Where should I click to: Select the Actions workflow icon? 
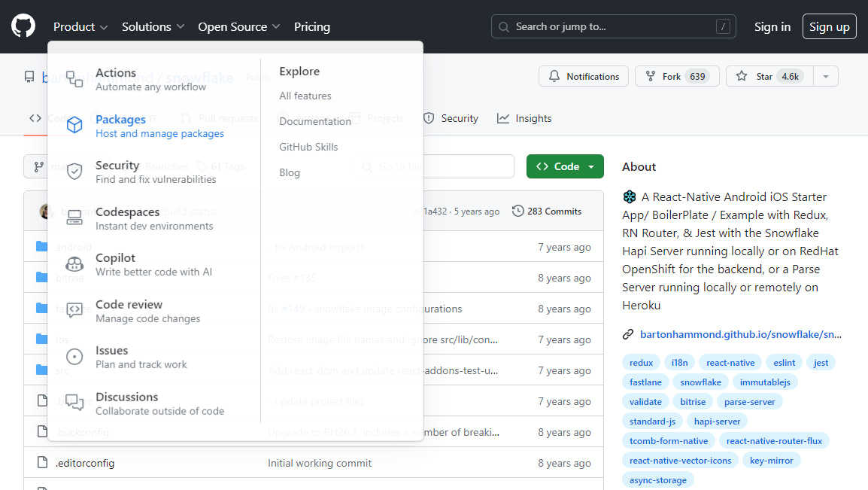74,78
